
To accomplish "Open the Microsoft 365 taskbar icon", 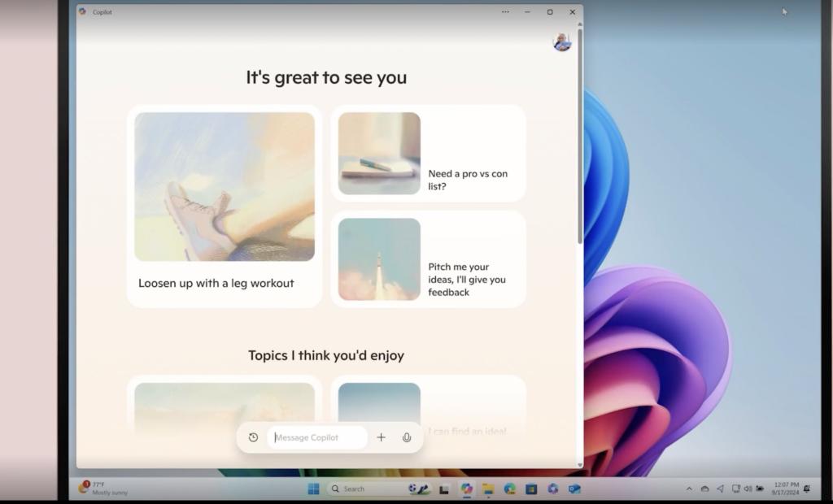I will click(553, 489).
